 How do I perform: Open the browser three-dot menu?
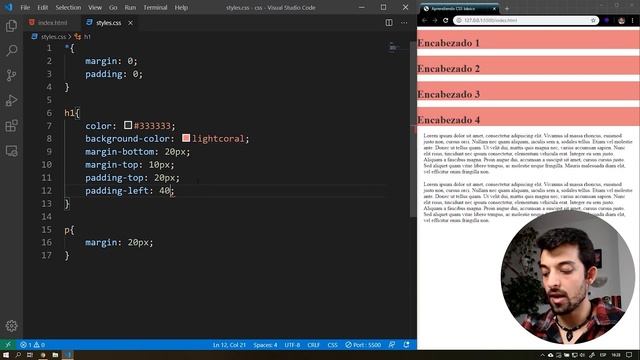[x=633, y=20]
